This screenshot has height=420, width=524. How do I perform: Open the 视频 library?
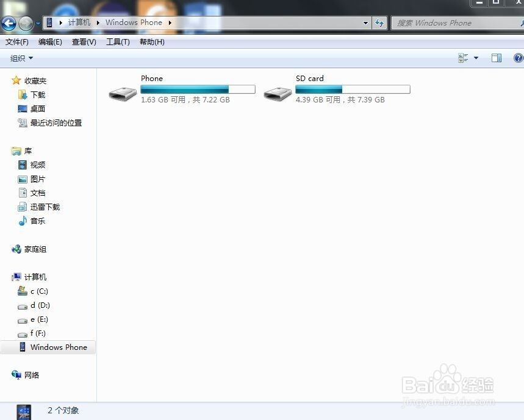click(x=38, y=165)
